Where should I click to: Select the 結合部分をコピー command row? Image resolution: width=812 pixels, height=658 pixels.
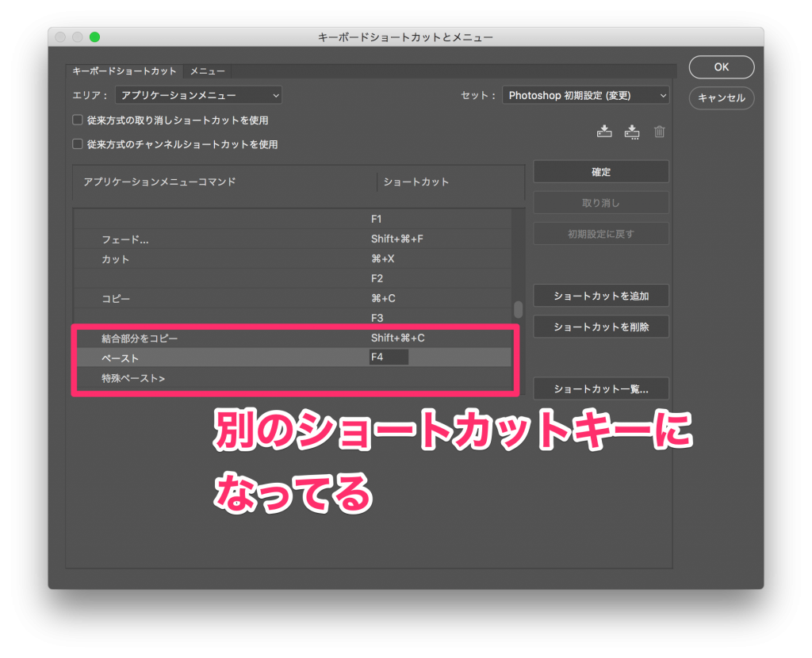pos(140,339)
